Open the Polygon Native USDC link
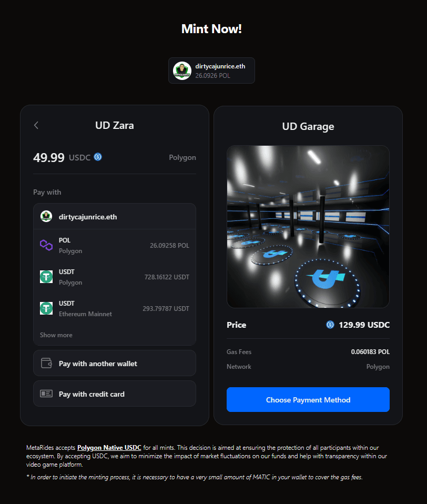This screenshot has height=504, width=427. [x=109, y=448]
